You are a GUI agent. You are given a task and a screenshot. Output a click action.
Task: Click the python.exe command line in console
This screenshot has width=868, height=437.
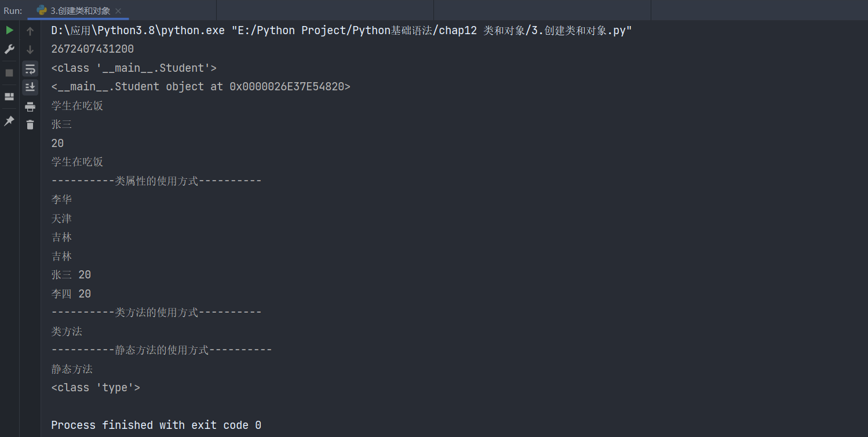341,31
